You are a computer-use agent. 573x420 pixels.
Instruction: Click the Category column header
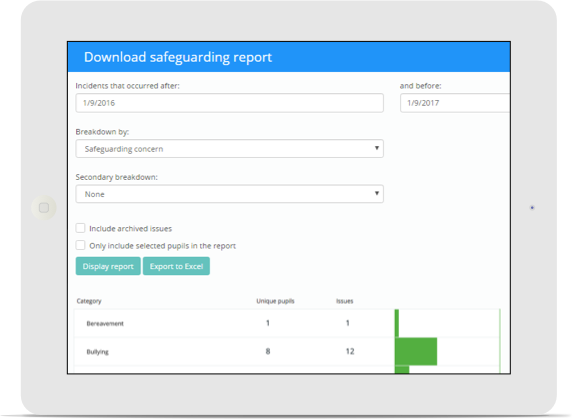coord(89,301)
